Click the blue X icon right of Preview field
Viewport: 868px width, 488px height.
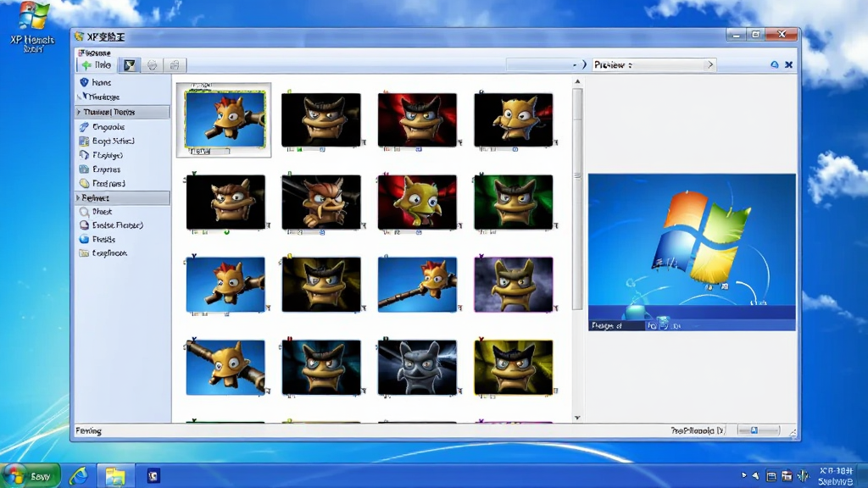tap(789, 65)
